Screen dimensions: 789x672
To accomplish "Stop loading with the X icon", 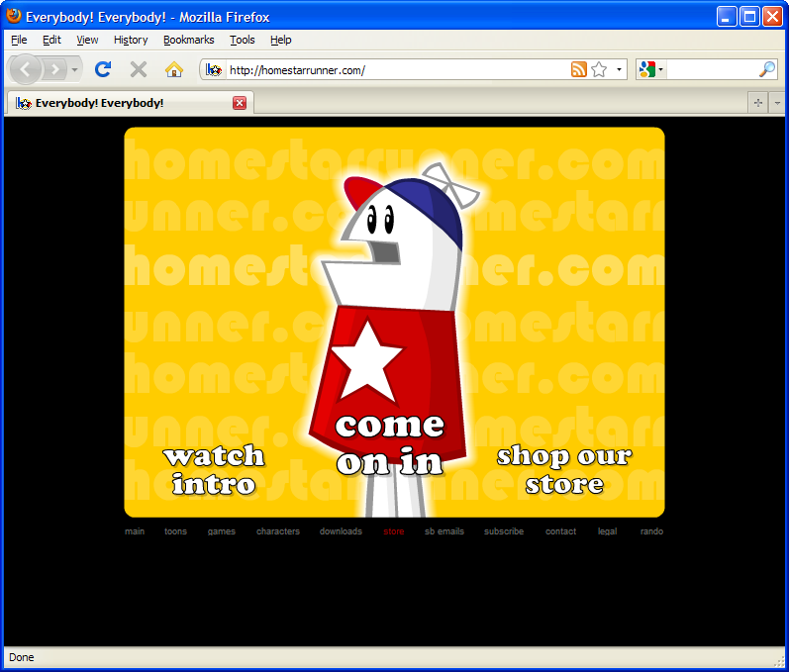I will click(x=139, y=69).
